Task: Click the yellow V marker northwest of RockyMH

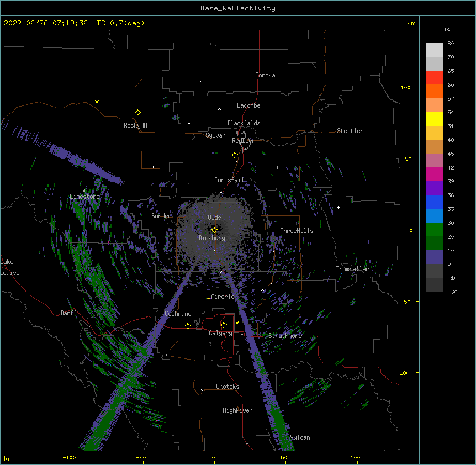Action: point(97,102)
